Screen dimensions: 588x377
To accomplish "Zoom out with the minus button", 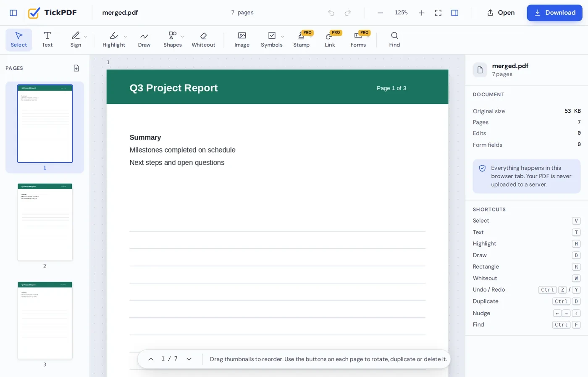I will [x=380, y=13].
